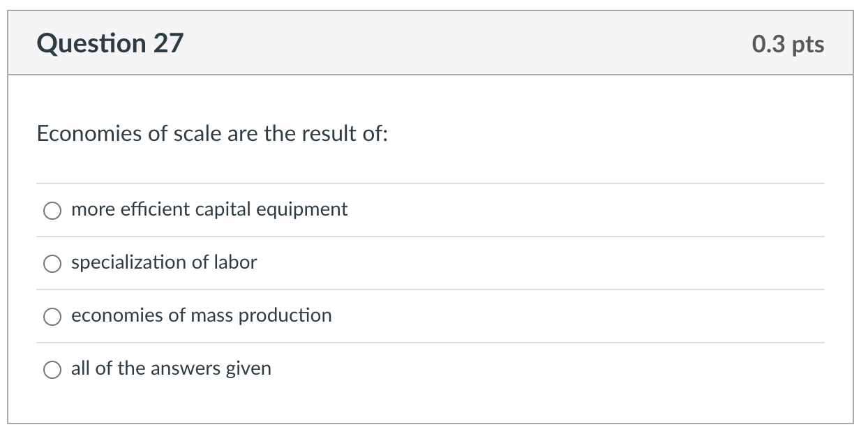Click the gray question header banner
This screenshot has height=434, width=868.
pyautogui.click(x=433, y=43)
